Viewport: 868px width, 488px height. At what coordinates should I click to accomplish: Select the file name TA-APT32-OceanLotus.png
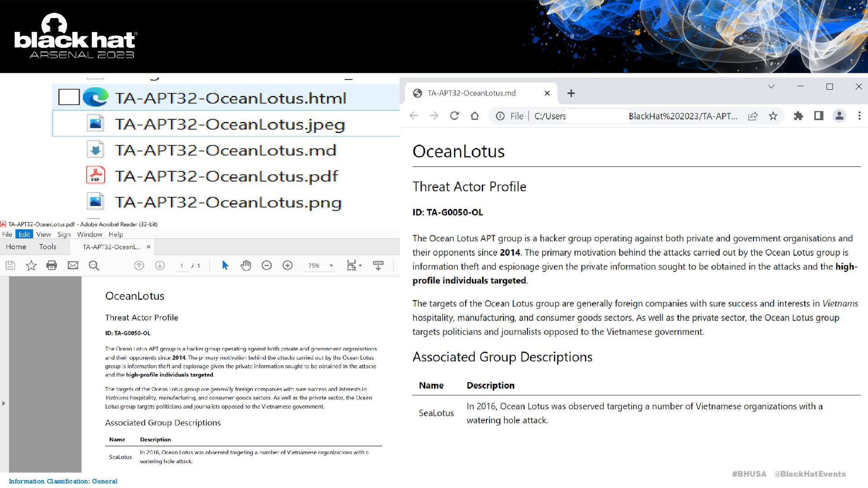click(x=228, y=202)
